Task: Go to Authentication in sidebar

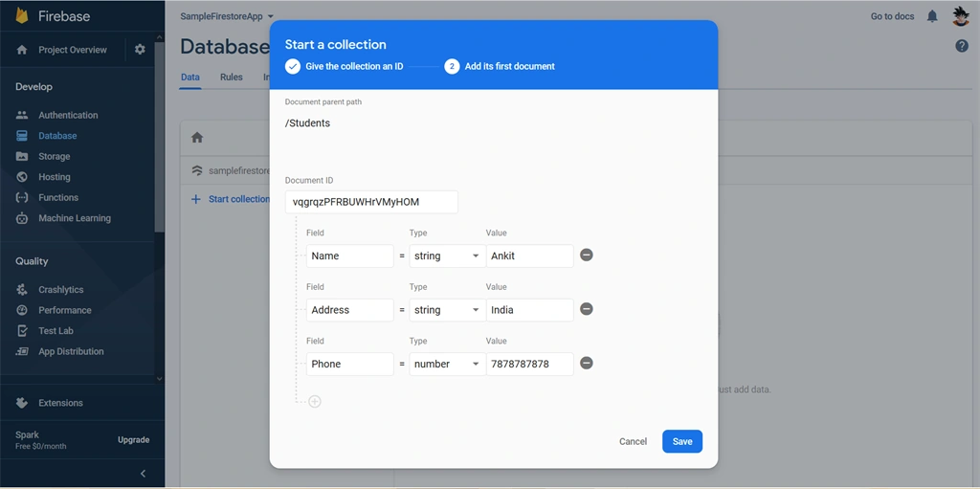Action: [x=68, y=115]
